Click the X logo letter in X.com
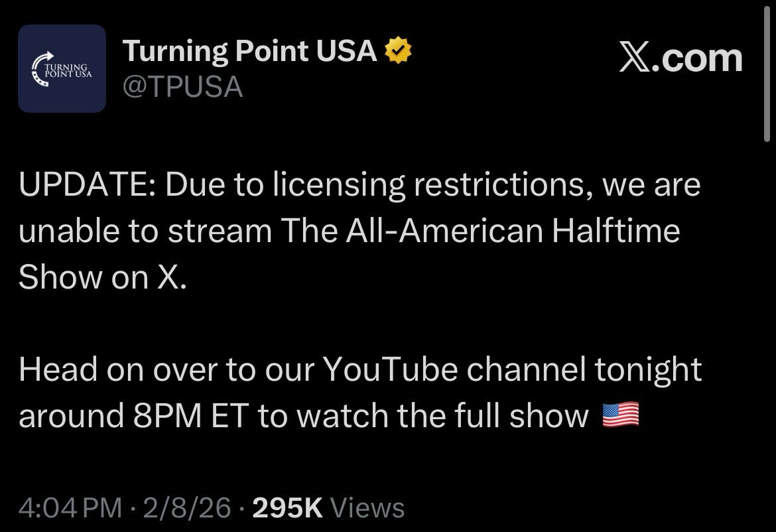The width and height of the screenshot is (776, 532). point(638,58)
